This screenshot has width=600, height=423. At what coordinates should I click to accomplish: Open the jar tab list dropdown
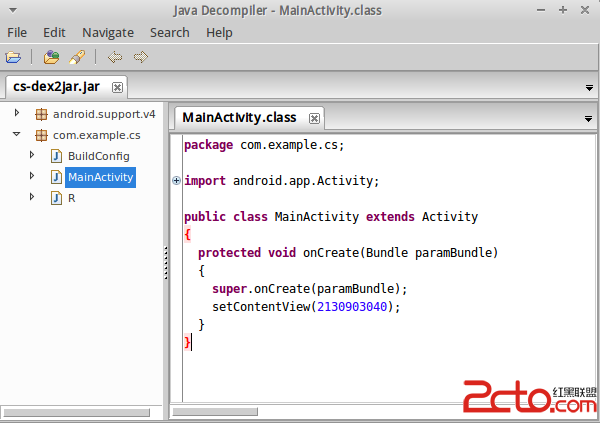[589, 88]
